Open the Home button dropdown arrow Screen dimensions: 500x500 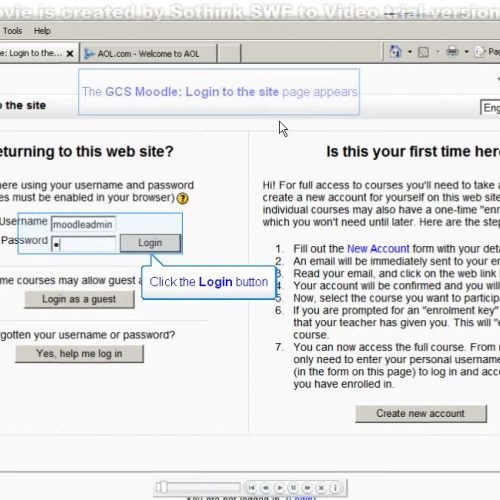(x=410, y=52)
